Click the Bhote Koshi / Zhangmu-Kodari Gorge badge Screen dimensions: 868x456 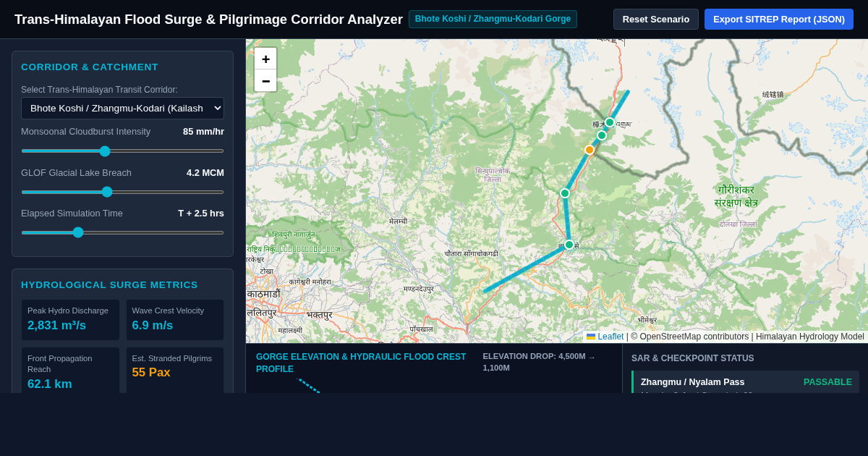tap(493, 19)
